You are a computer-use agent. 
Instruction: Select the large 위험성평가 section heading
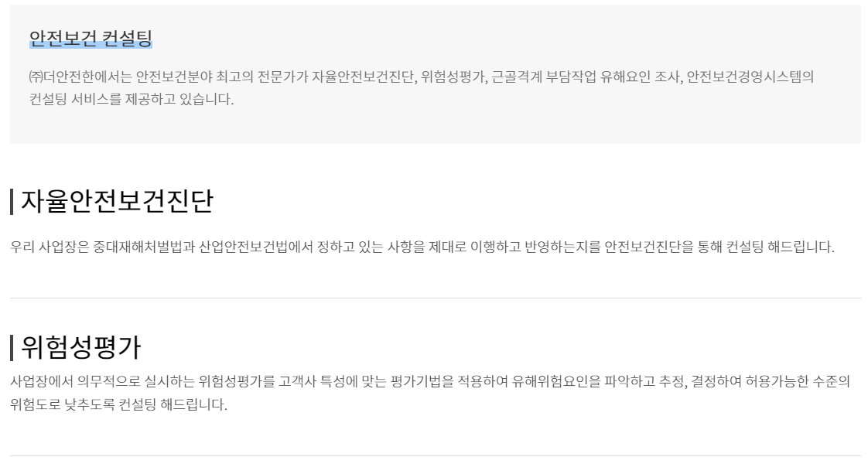click(x=81, y=347)
